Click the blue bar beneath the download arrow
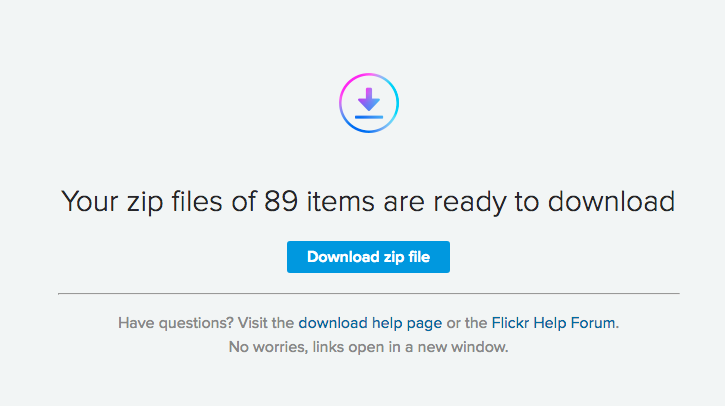725x406 pixels. point(369,117)
